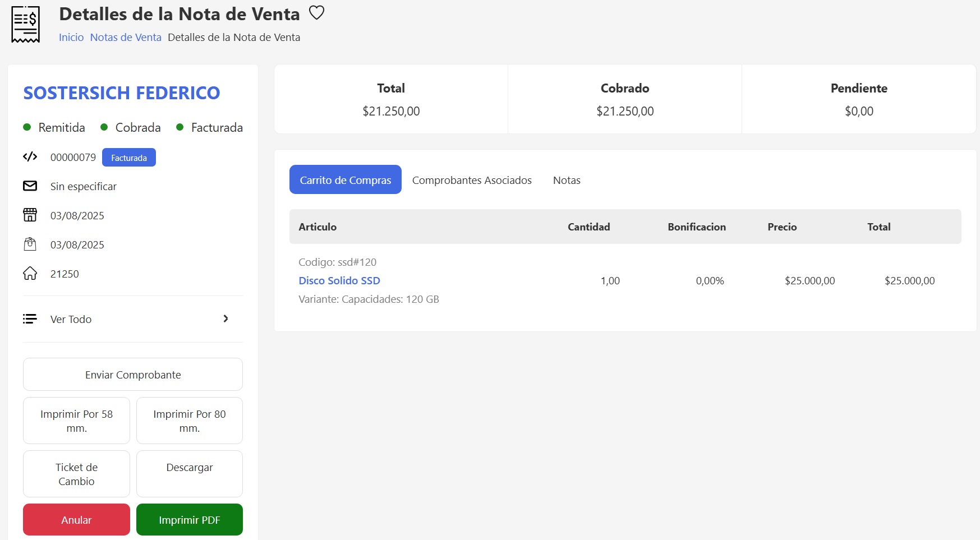This screenshot has height=540, width=980.
Task: Open the Disco Solido SSD article link
Action: pyautogui.click(x=339, y=280)
